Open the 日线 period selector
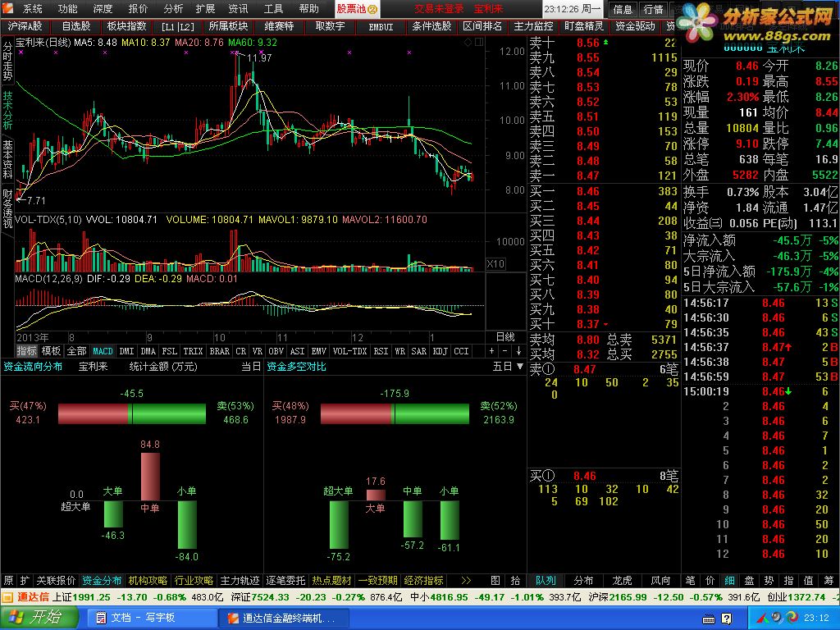This screenshot has width=840, height=630. [x=505, y=337]
